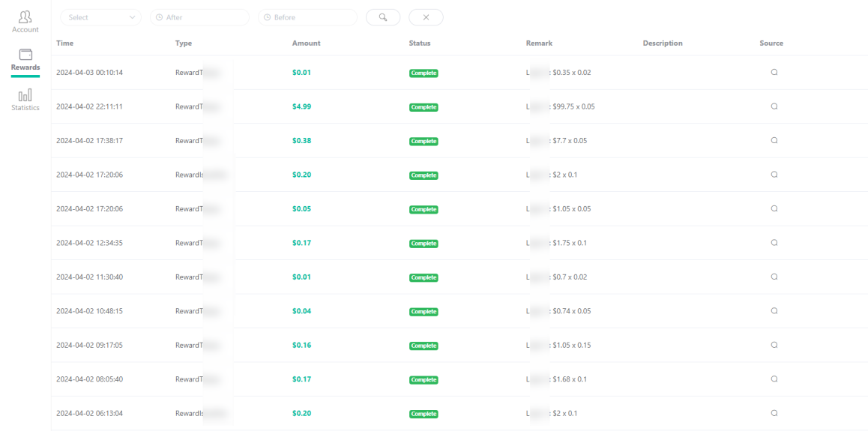This screenshot has height=431, width=868.
Task: Click the Complete status for $0.16 row
Action: tap(424, 346)
